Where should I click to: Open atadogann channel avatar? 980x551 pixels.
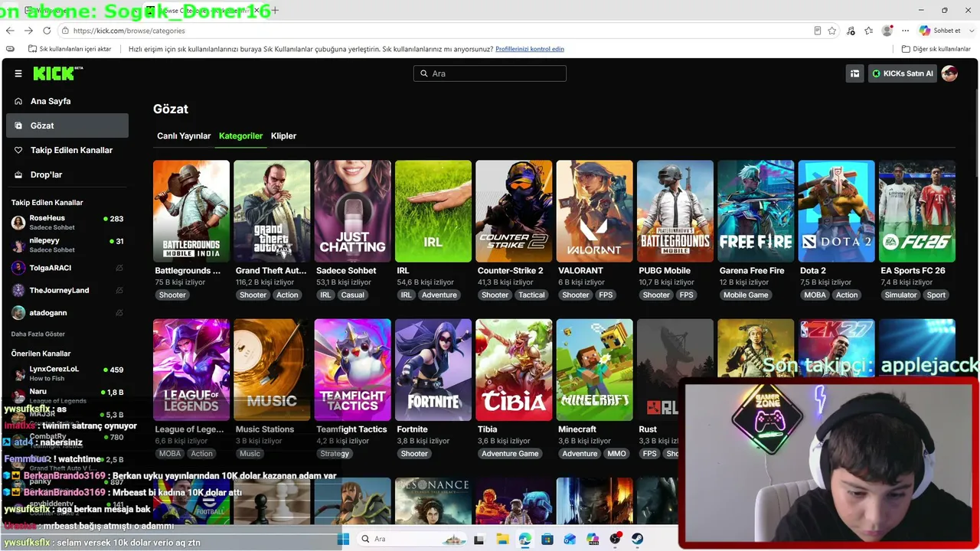coord(18,313)
